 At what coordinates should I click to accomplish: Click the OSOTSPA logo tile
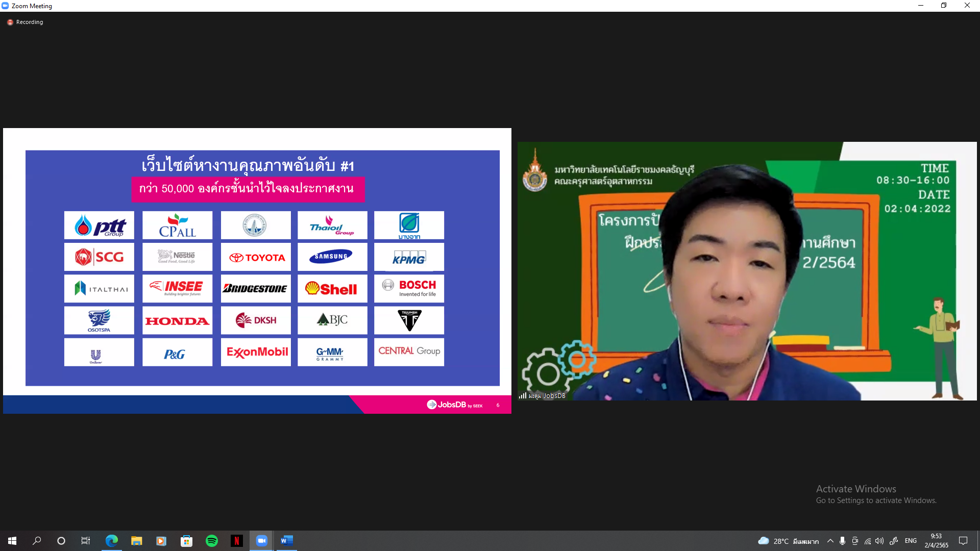pos(99,320)
